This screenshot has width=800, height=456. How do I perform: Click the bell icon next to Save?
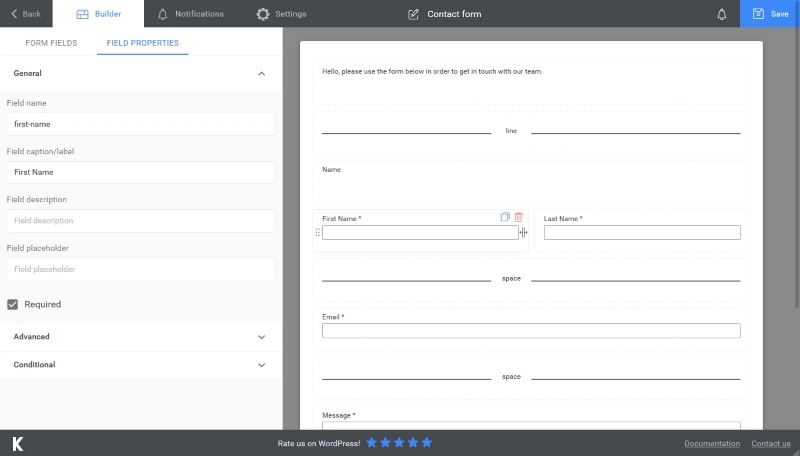[x=722, y=14]
